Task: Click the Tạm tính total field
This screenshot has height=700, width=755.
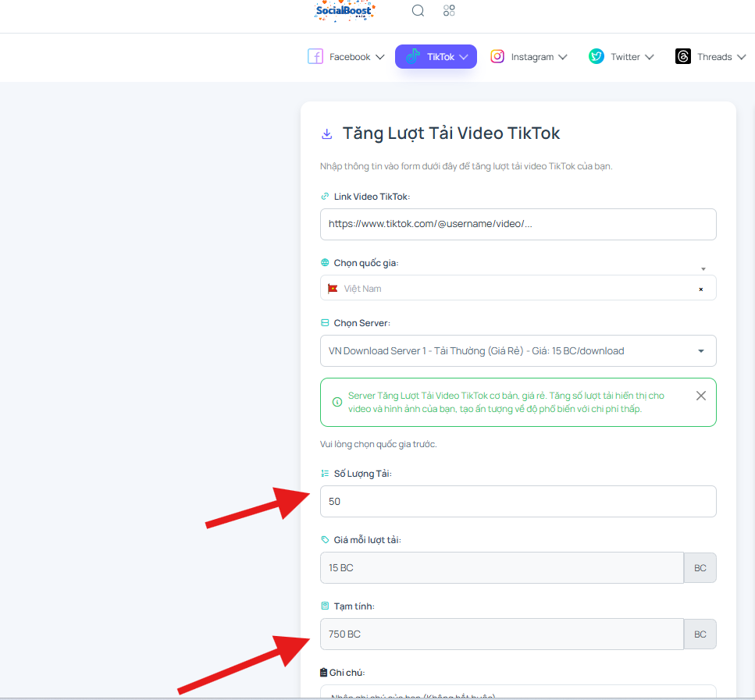Action: point(502,634)
